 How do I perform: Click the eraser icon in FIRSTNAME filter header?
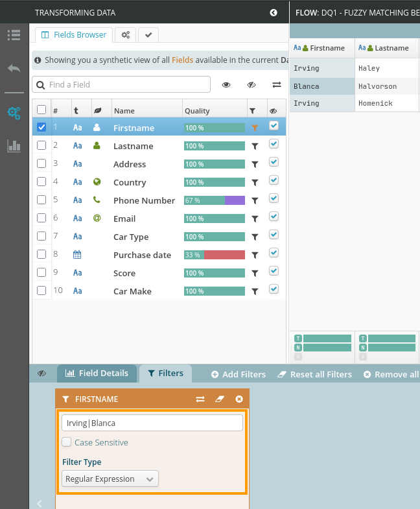point(219,399)
